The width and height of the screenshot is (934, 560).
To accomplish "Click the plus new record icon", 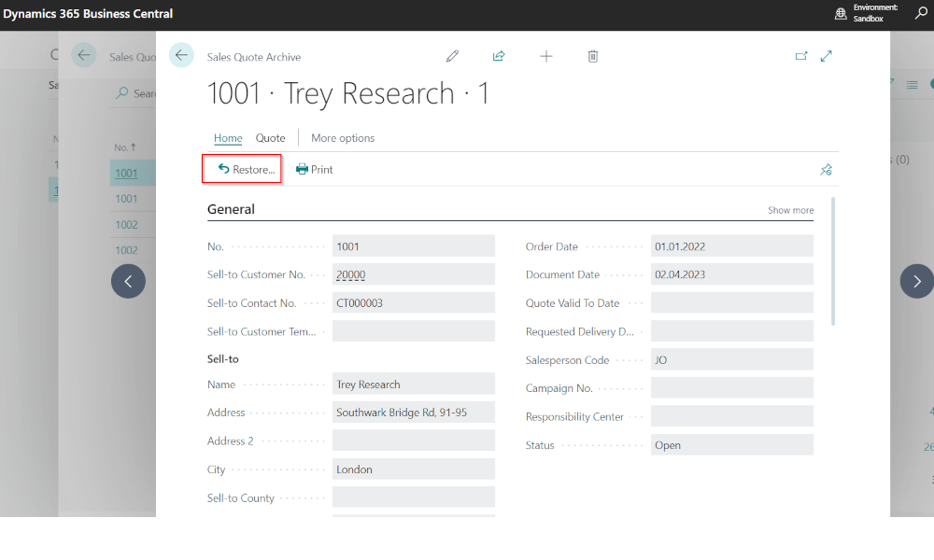I will 545,56.
